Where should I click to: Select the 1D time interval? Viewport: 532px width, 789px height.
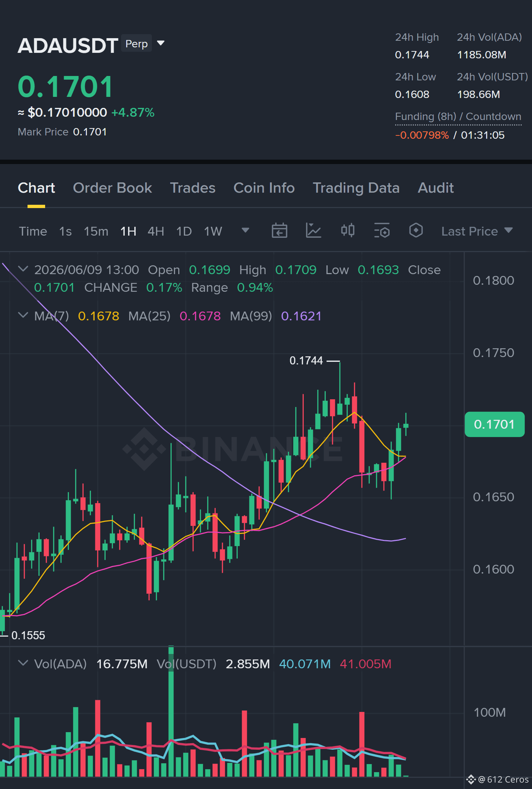(x=184, y=231)
